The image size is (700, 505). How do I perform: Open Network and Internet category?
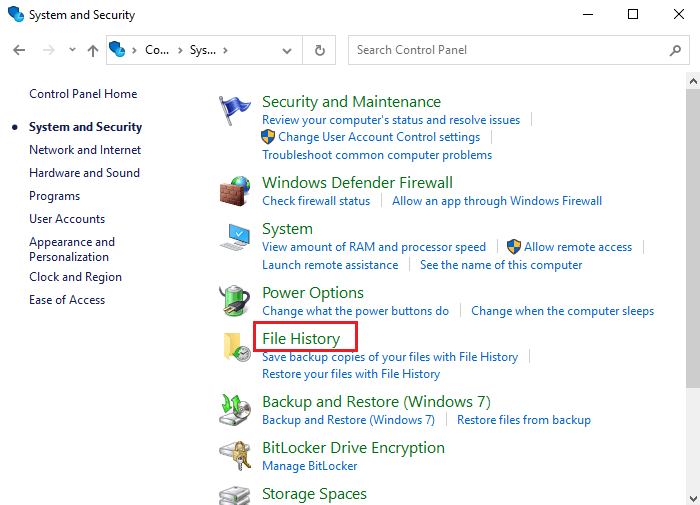(85, 150)
